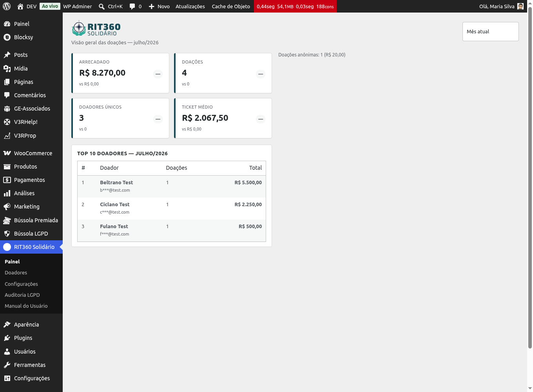Viewport: 533px width, 392px height.
Task: Click the R$ 2.250,00 total cell
Action: tap(248, 205)
